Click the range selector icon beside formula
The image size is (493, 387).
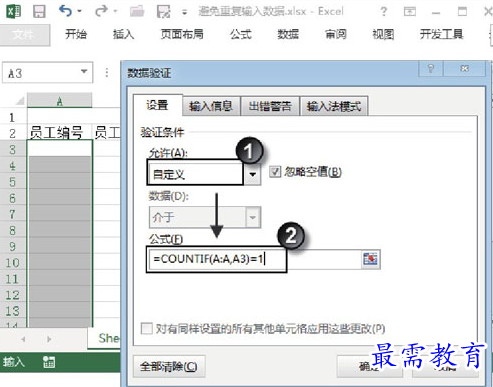coord(370,259)
